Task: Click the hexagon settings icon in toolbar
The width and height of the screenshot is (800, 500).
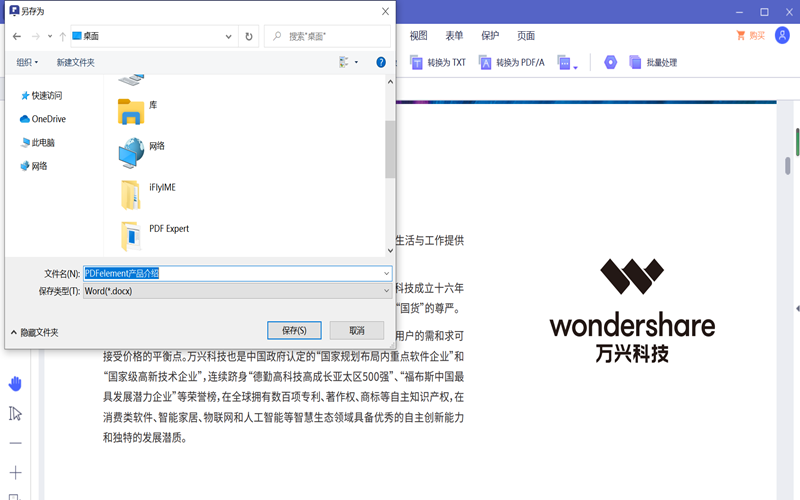Action: point(610,62)
